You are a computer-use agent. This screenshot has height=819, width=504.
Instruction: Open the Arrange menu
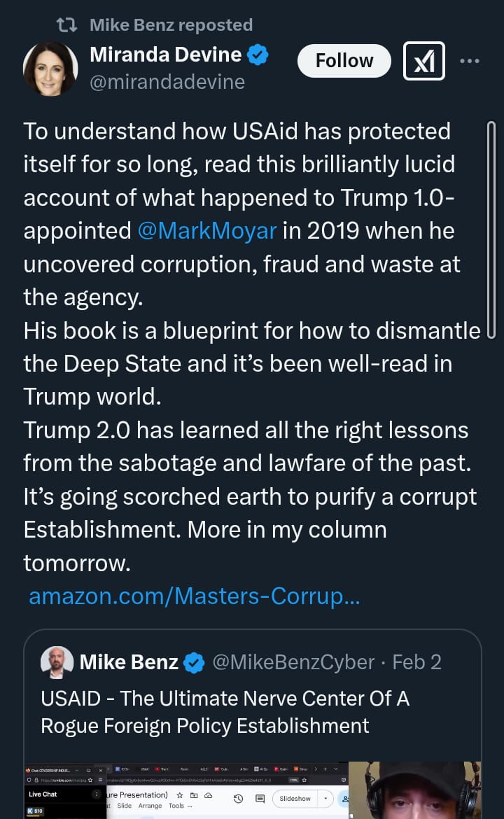pyautogui.click(x=150, y=806)
